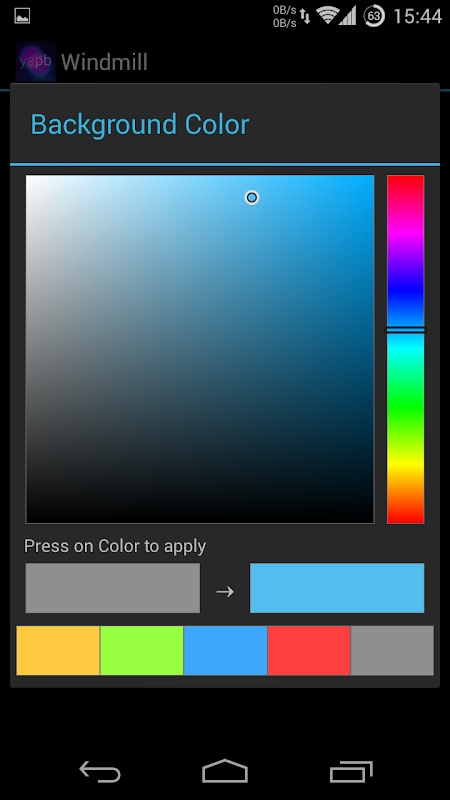Click the hue slider handle
Viewport: 450px width, 800px height.
point(405,330)
